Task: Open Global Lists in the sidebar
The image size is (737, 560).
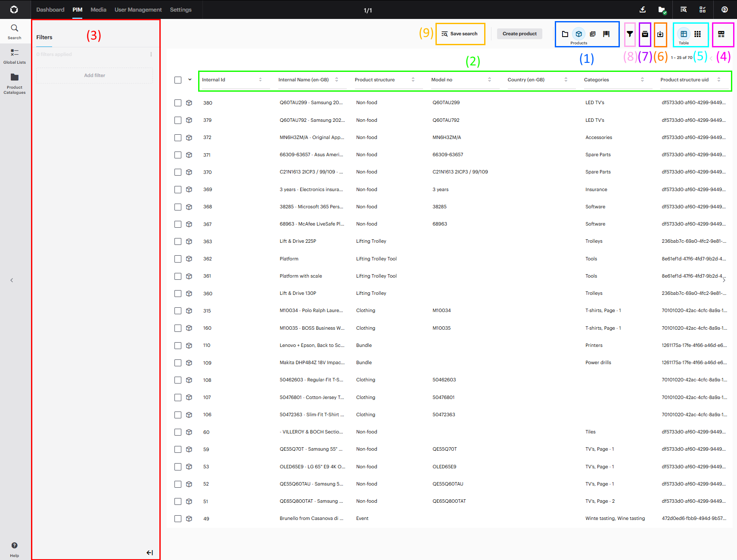Action: coord(15,56)
